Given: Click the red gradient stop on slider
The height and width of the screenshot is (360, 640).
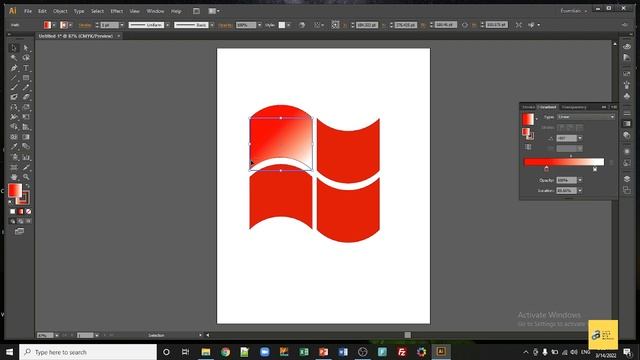Looking at the screenshot, I should pos(547,169).
